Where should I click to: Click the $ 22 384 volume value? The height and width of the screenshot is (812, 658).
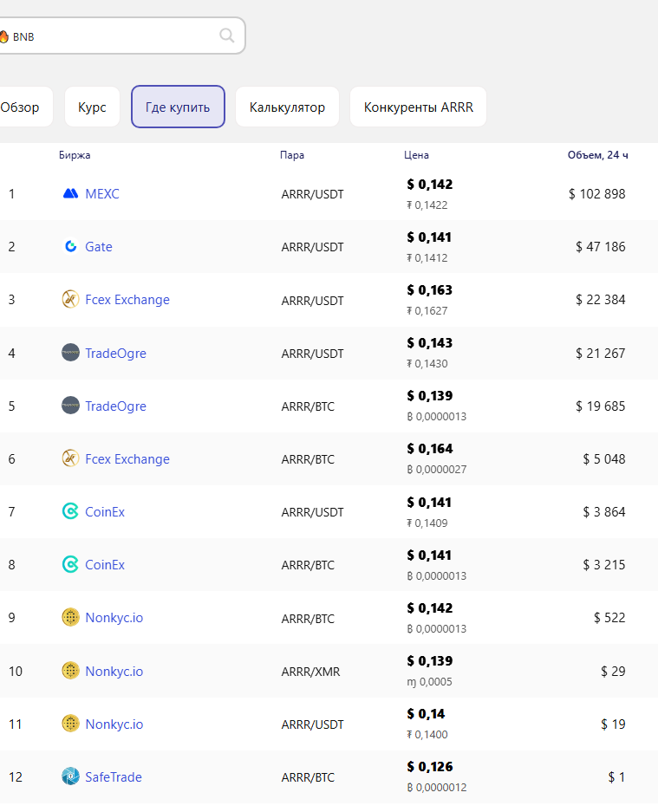(601, 299)
